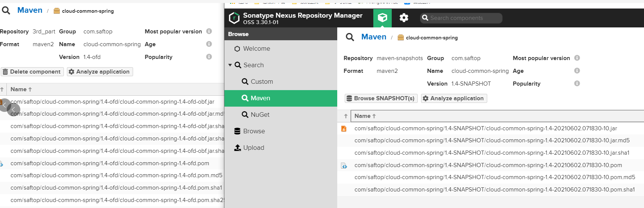Click the round back arrow overlay button
The width and height of the screenshot is (644, 208).
(x=14, y=110)
